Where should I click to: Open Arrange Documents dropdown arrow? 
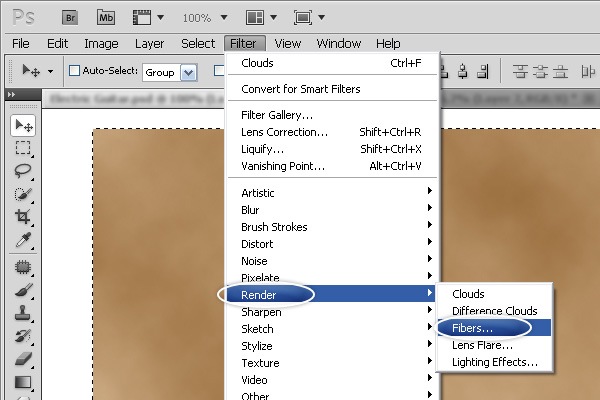click(x=273, y=18)
